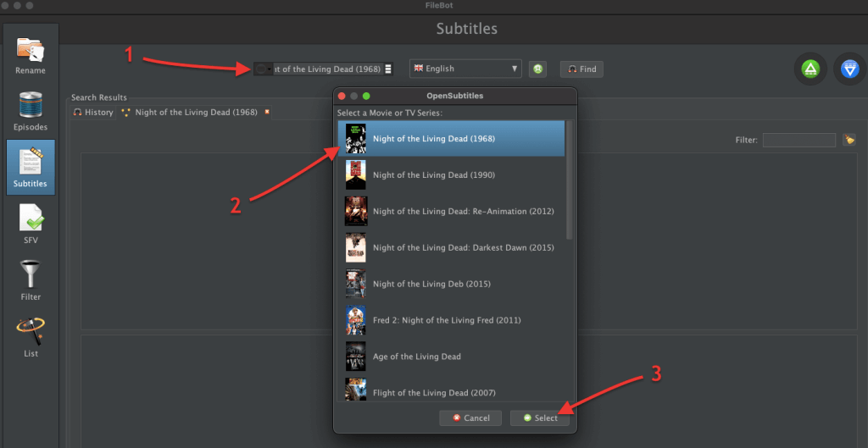The width and height of the screenshot is (868, 448).
Task: Click the green login icon next to language
Action: point(537,69)
